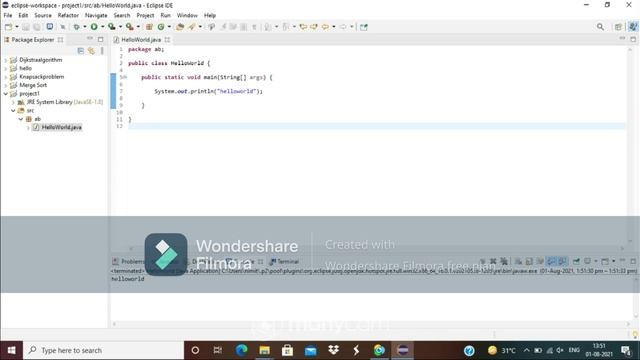Click the toolbar magnifier search icon
Screen dimensions: 640x360
point(600,27)
